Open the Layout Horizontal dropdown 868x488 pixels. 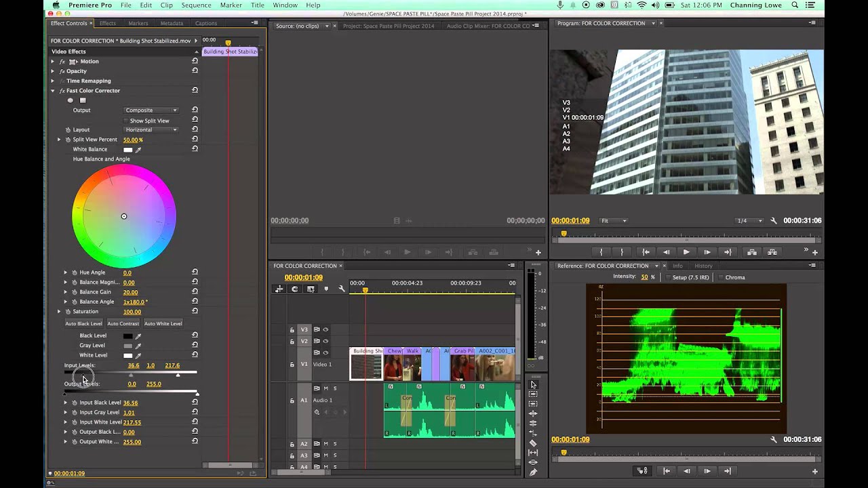(151, 129)
